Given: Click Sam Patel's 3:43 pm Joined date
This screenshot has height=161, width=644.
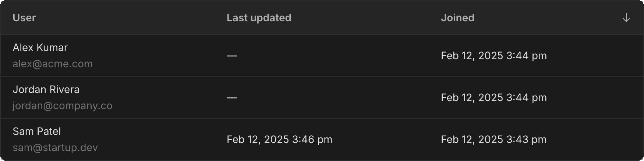Looking at the screenshot, I should pyautogui.click(x=493, y=140).
